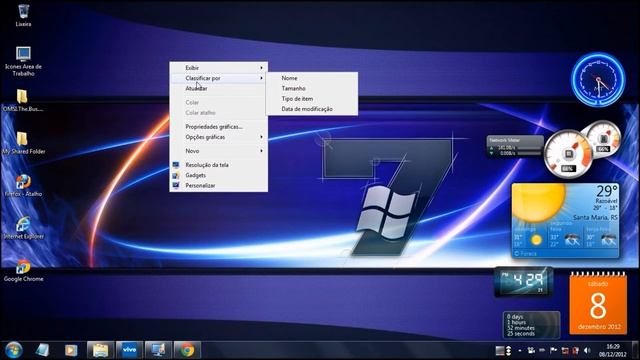Image resolution: width=640 pixels, height=360 pixels.
Task: Click the 29° temperature in the weather gadget
Action: pos(607,191)
